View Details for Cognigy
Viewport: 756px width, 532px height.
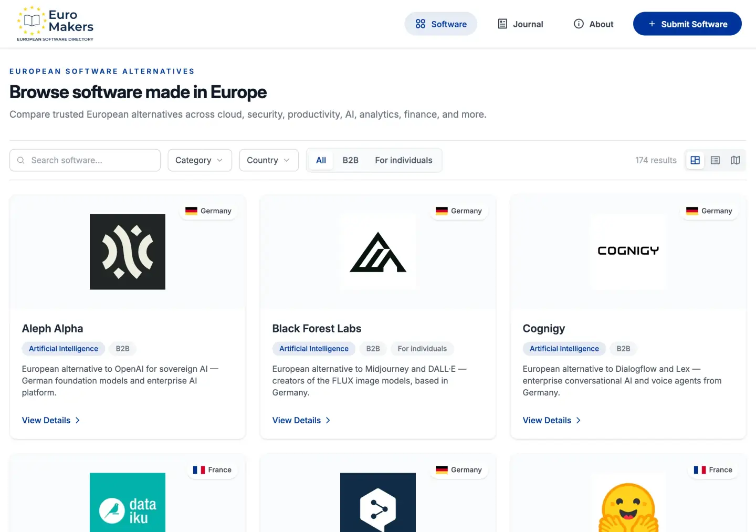pyautogui.click(x=552, y=420)
